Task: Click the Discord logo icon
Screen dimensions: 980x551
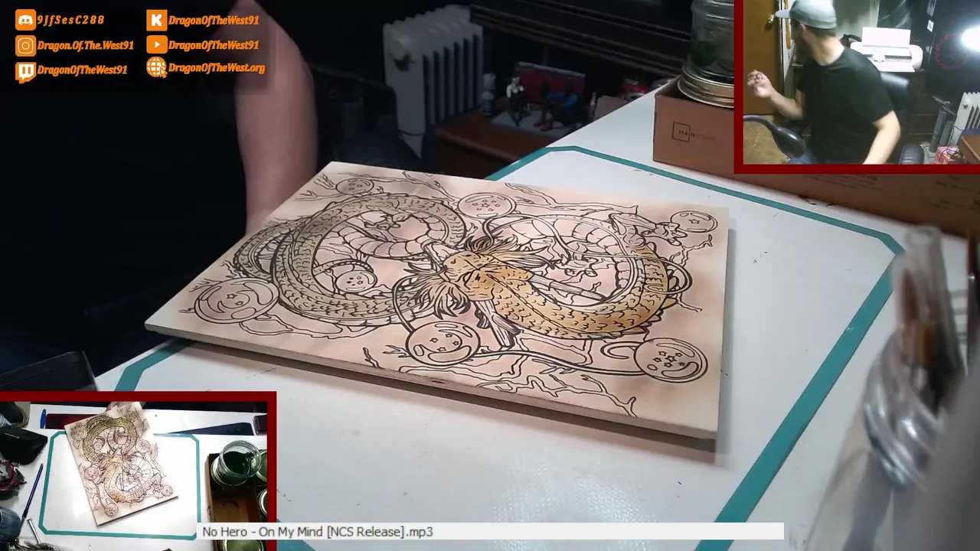Action: coord(25,21)
